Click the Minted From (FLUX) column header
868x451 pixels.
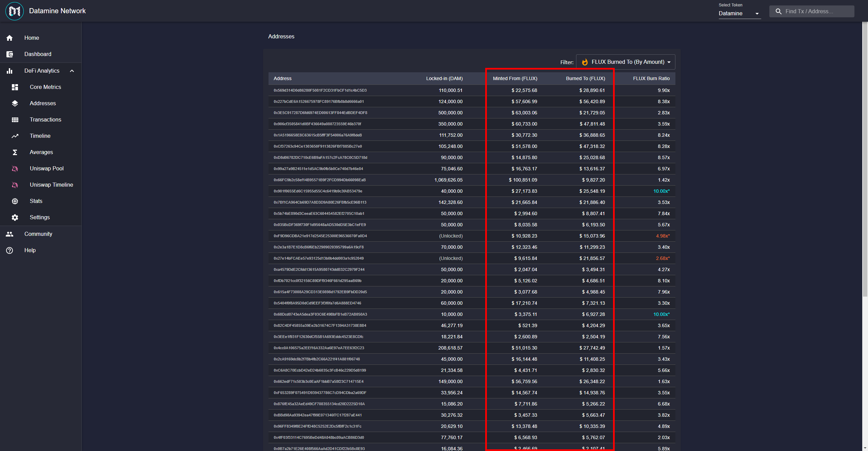(515, 78)
